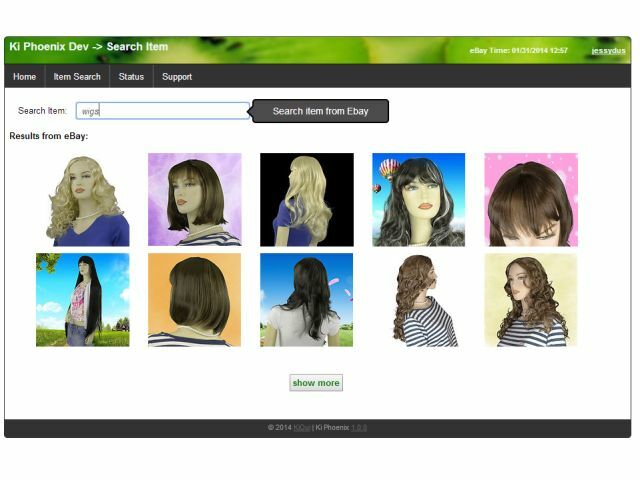Click the 1.0.0 version link in footer
The image size is (640, 480).
359,427
